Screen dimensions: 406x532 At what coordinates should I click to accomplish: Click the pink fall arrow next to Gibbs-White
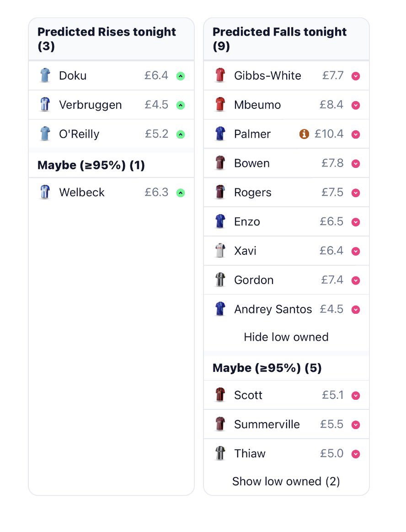[356, 76]
